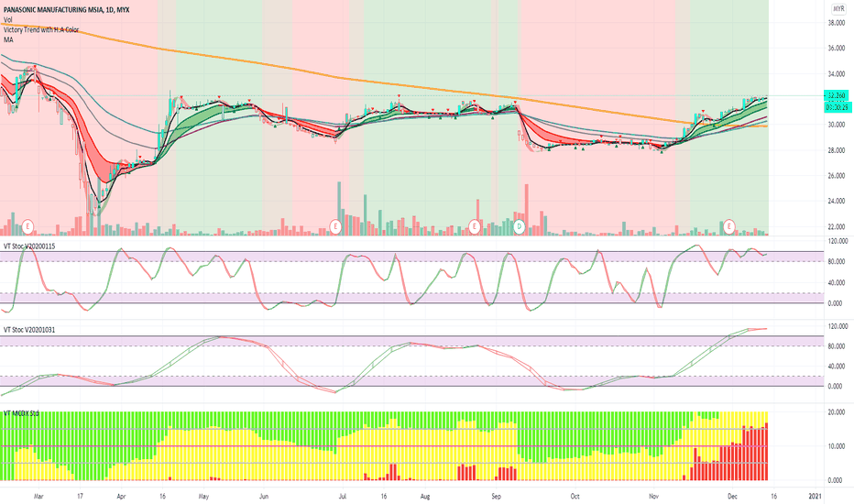Image resolution: width=854 pixels, height=504 pixels.
Task: Click 20.000 on the VT MCDX scale
Action: click(836, 412)
